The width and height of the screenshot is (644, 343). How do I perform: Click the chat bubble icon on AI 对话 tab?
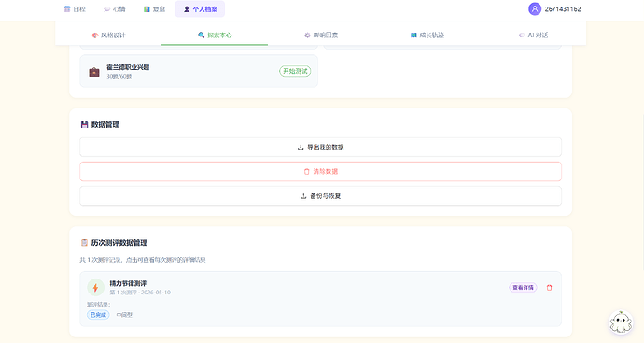(x=522, y=35)
